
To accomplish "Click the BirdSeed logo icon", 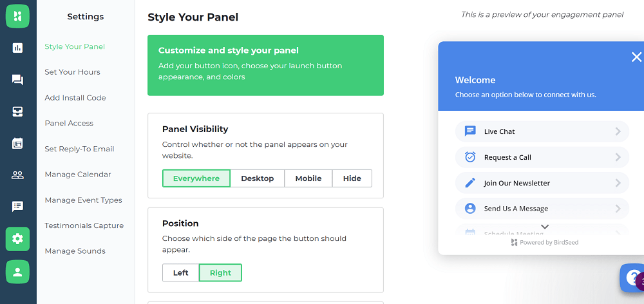I will click(17, 17).
